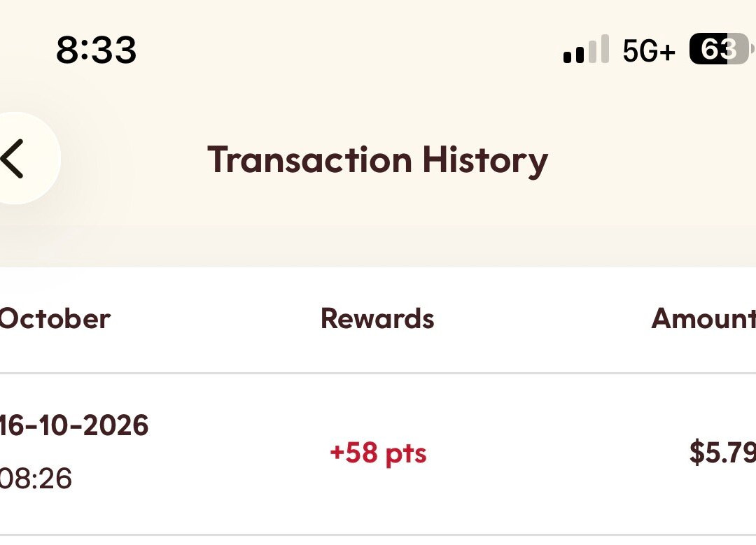
Task: Tap the word History in the page title
Action: click(x=486, y=160)
